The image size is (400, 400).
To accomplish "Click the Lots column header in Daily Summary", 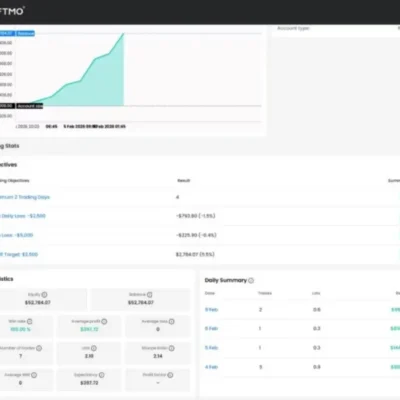I will pyautogui.click(x=316, y=293).
